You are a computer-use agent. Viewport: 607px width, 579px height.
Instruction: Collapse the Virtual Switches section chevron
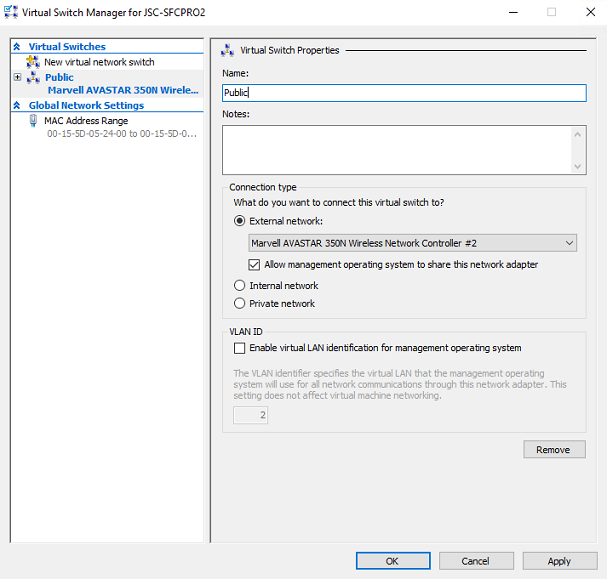pos(17,46)
